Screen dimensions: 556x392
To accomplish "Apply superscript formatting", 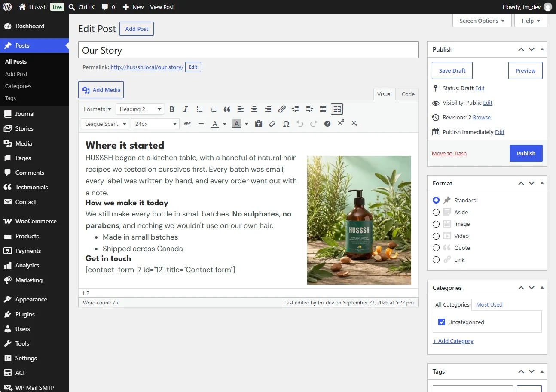I will pyautogui.click(x=341, y=123).
